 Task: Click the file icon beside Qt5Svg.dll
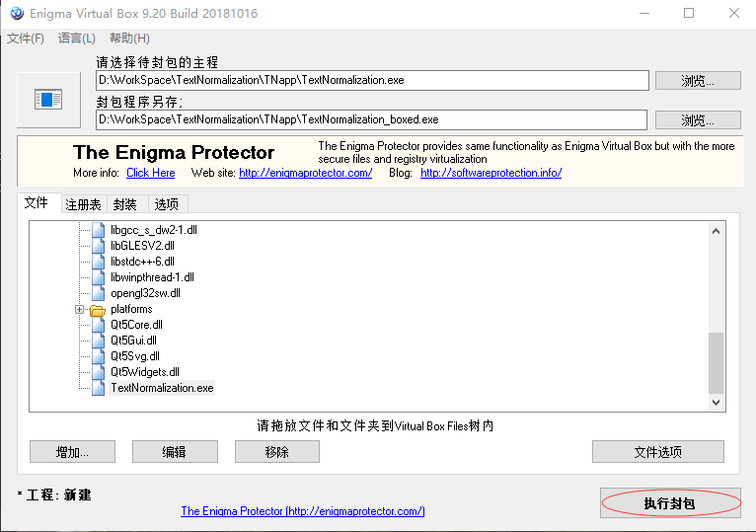point(98,356)
